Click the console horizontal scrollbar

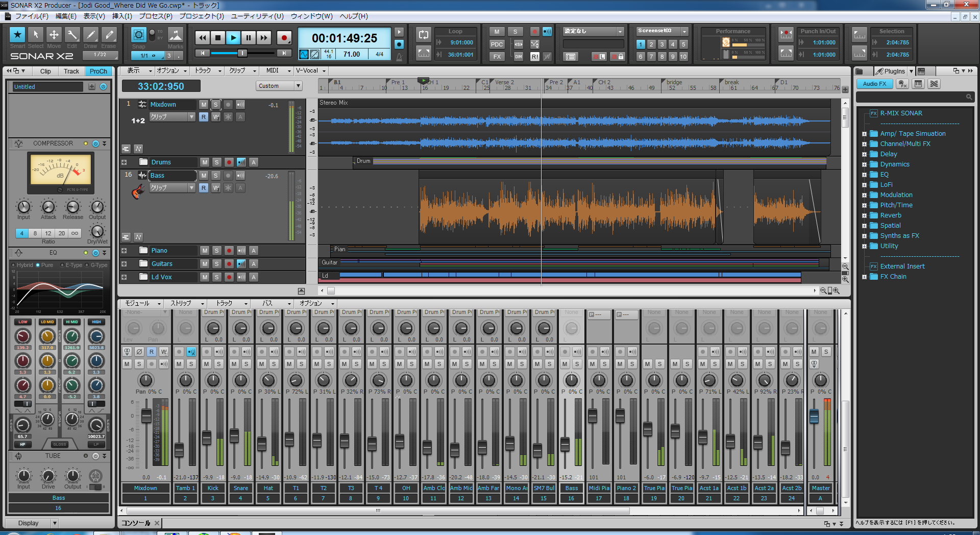(x=378, y=510)
